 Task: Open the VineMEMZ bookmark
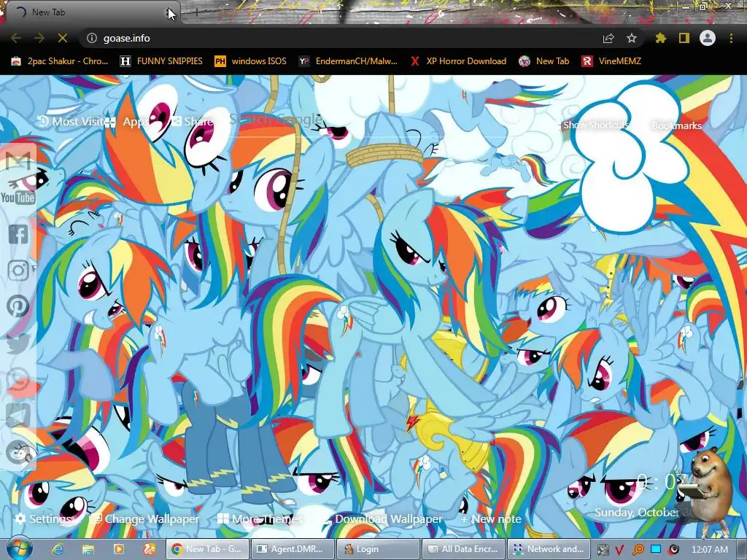611,61
